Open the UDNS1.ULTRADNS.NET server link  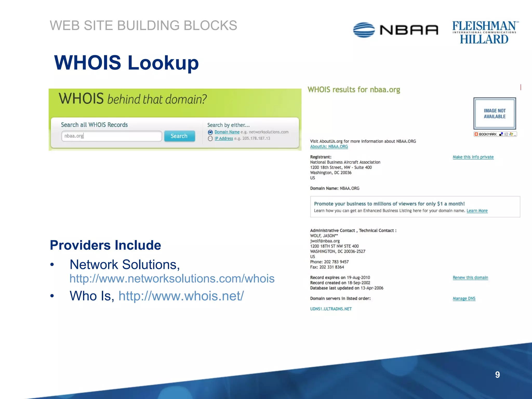click(331, 309)
